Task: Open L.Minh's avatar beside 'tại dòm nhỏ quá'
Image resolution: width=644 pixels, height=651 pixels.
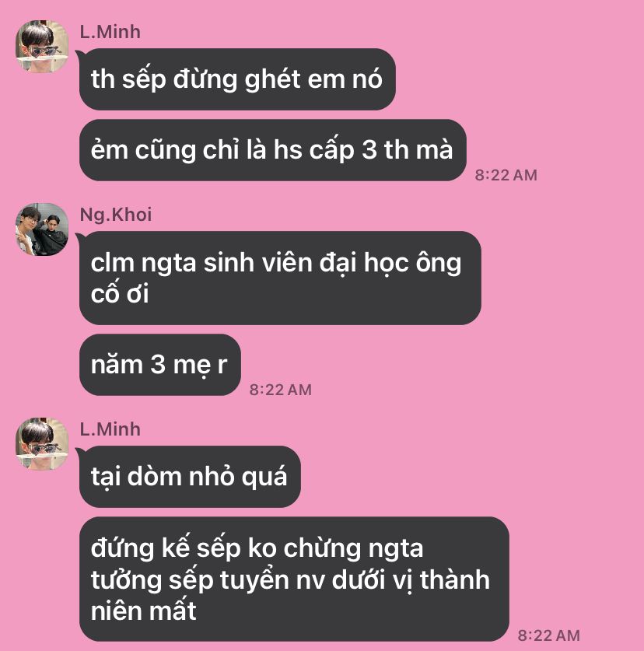Action: click(42, 444)
